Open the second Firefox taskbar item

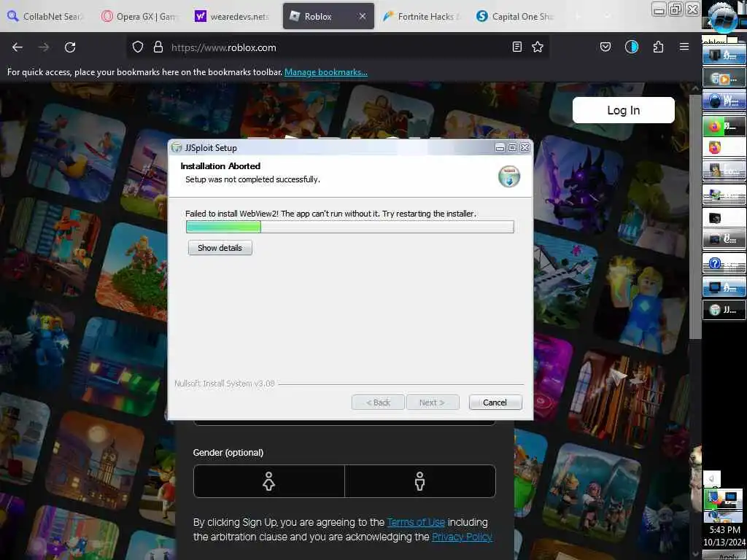tap(724, 148)
